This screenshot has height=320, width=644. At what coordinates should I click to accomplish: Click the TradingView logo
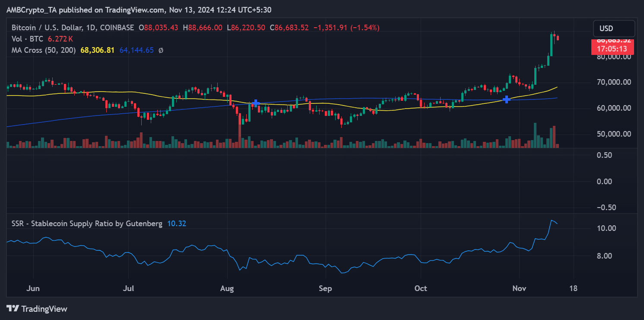[x=37, y=309]
